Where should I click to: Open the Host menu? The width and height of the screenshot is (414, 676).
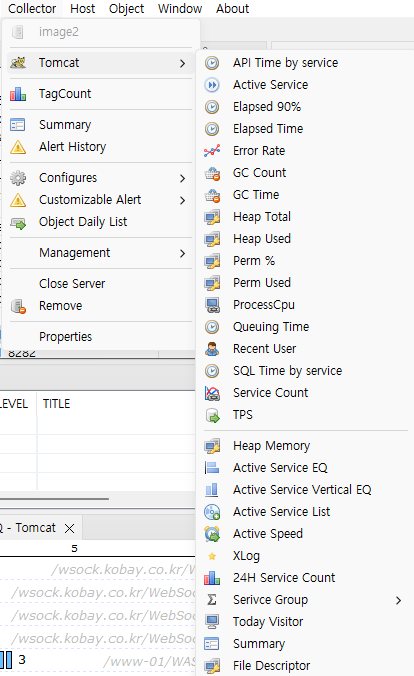coord(82,9)
